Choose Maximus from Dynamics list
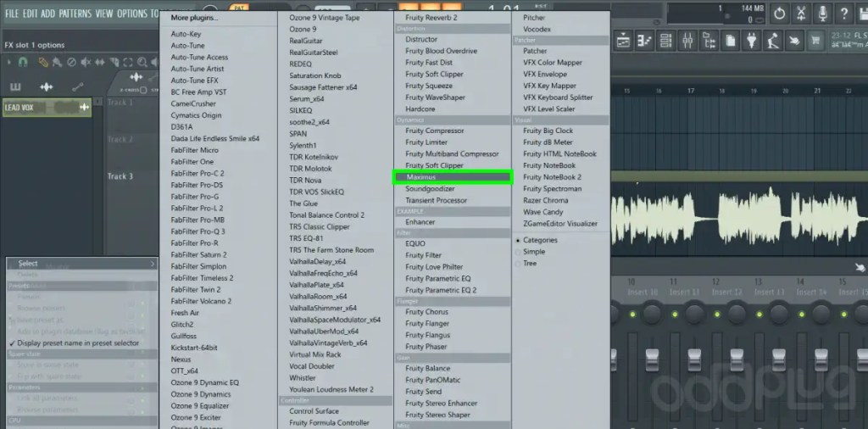The width and height of the screenshot is (868, 429). pyautogui.click(x=453, y=177)
